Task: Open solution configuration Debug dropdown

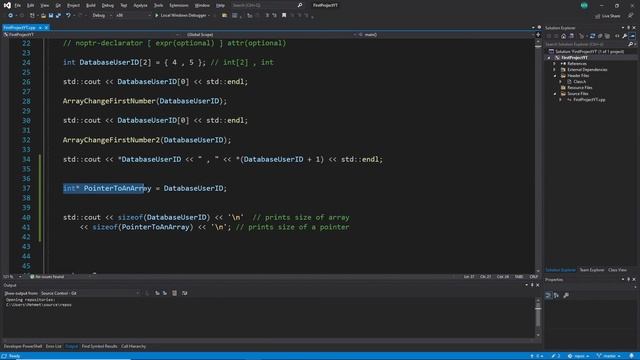Action: (102, 16)
